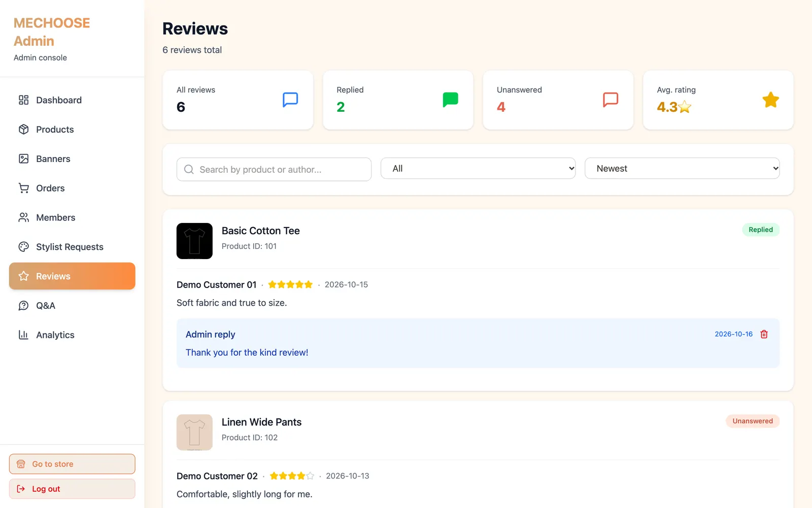Click the Basic Cotton Tee product thumbnail

[x=194, y=241]
